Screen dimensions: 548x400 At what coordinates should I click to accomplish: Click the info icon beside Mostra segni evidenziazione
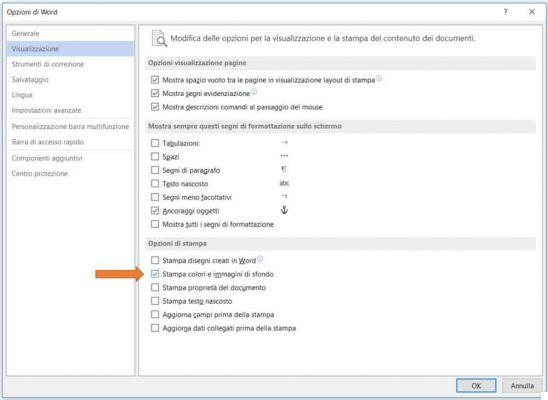click(254, 92)
